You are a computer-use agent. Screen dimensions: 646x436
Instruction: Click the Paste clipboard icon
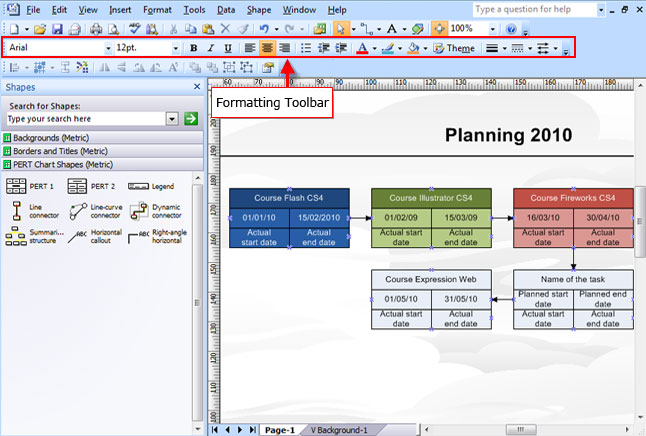coord(208,29)
